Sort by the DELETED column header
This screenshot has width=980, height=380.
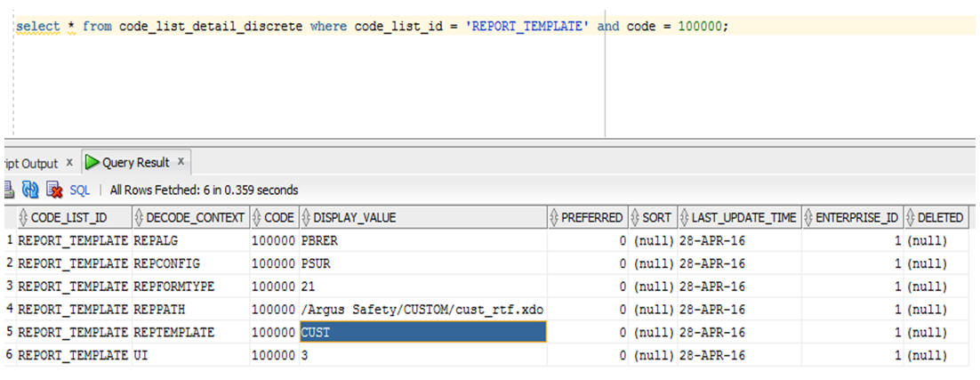click(x=936, y=217)
